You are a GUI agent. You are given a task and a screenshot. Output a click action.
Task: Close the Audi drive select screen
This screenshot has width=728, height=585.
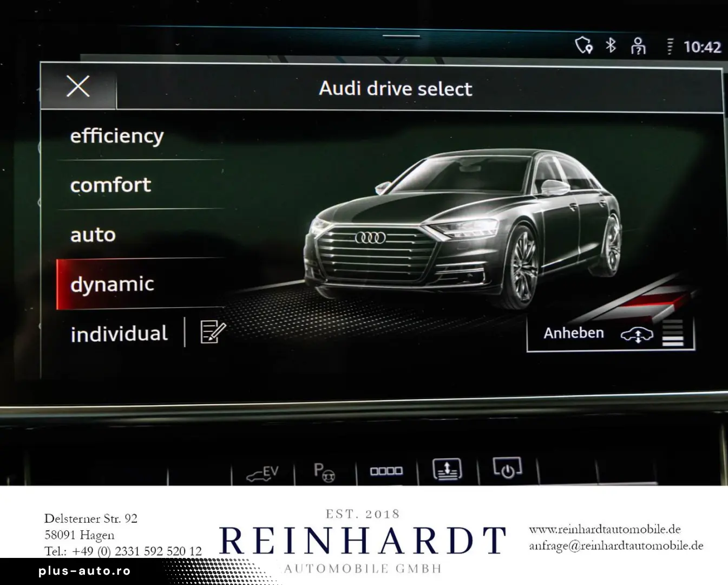78,87
